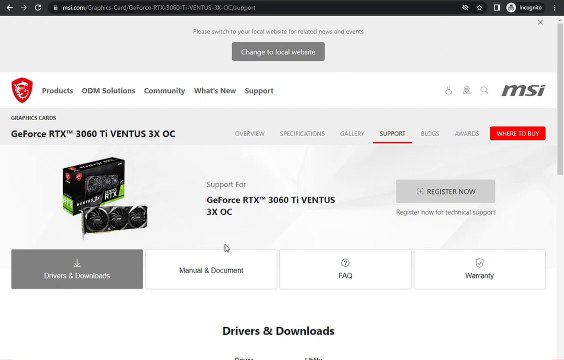Switch to the SPECIFICATIONS tab

pyautogui.click(x=302, y=133)
